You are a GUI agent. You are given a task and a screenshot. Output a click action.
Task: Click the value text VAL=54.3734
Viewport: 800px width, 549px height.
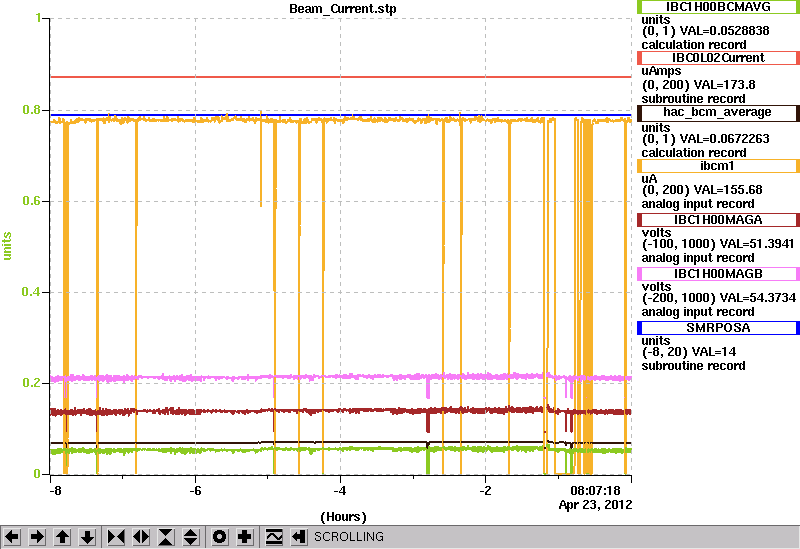tap(757, 298)
